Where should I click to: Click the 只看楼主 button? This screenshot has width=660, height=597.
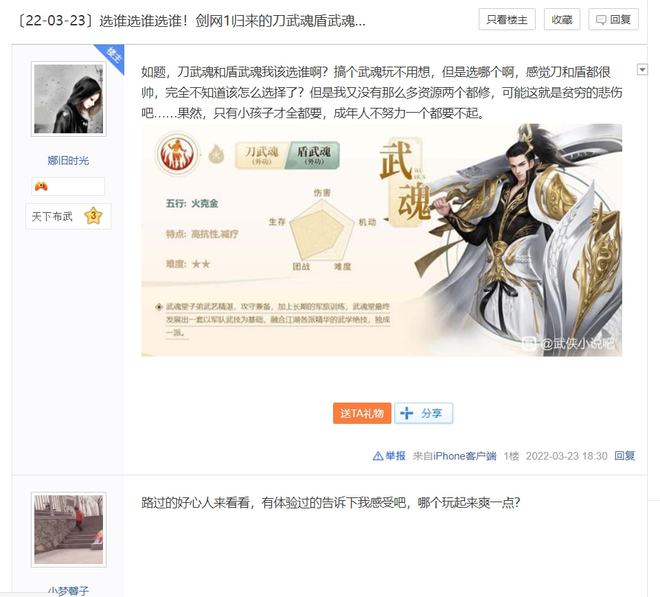[507, 19]
